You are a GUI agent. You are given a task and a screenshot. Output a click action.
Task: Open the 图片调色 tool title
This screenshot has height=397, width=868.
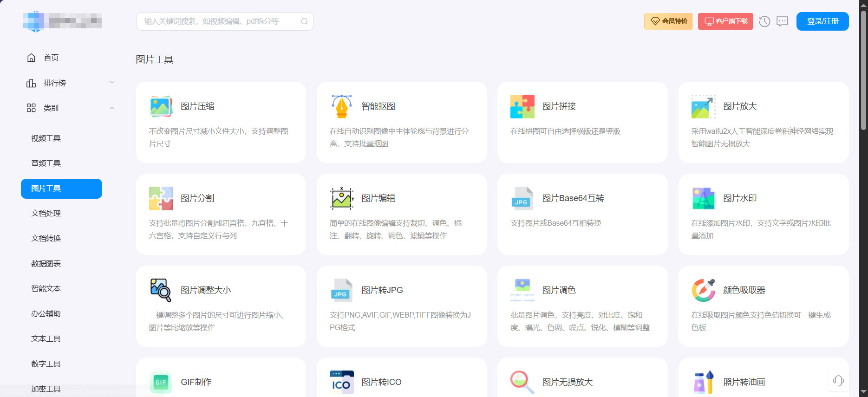[x=559, y=290]
